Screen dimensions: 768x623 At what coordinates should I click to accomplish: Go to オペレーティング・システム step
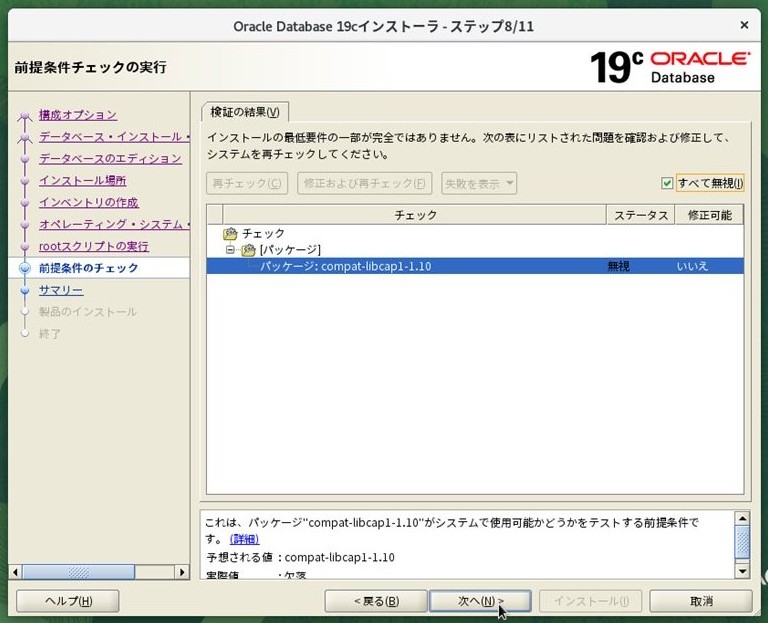(x=114, y=224)
